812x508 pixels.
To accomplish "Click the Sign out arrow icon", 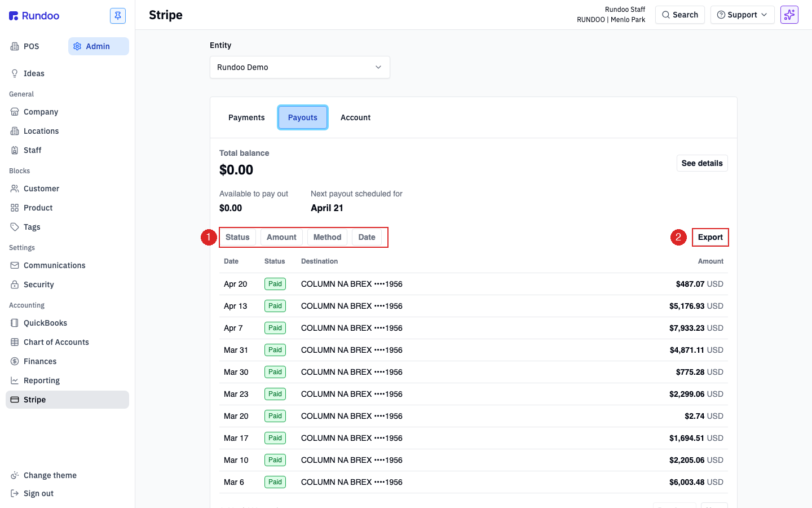I will 15,493.
